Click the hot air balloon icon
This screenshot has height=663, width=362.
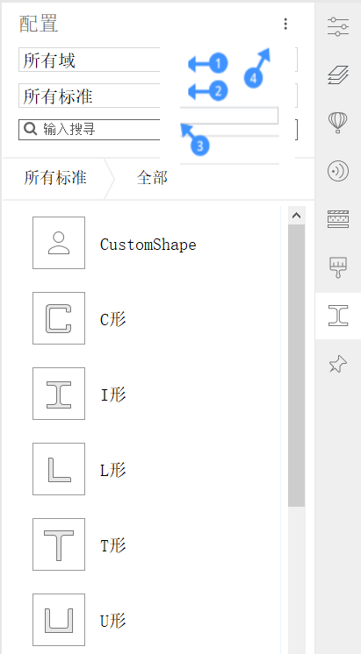tap(338, 123)
